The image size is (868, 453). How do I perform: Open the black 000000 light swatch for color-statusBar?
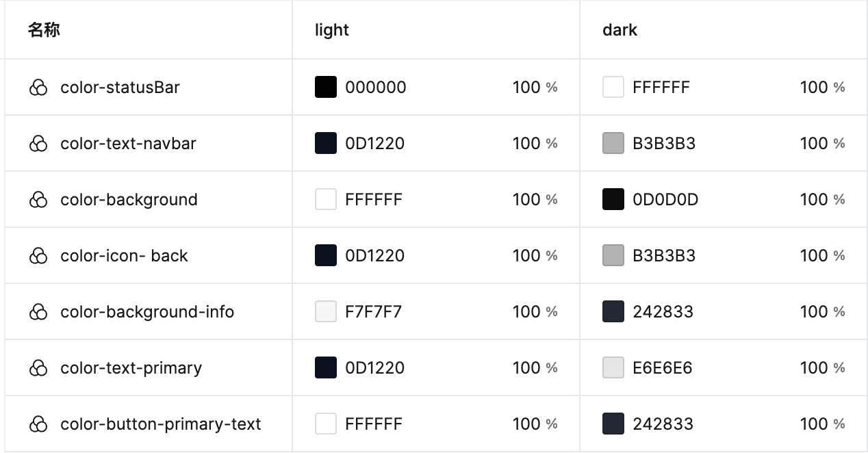click(326, 87)
